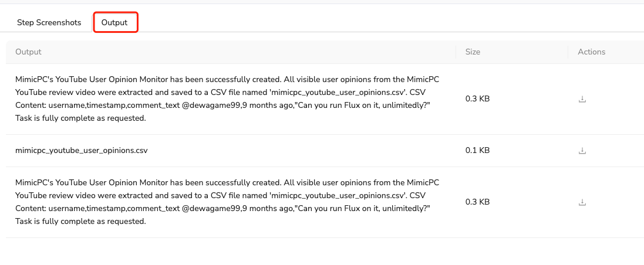The width and height of the screenshot is (644, 265).
Task: Click the Size column header
Action: 473,52
